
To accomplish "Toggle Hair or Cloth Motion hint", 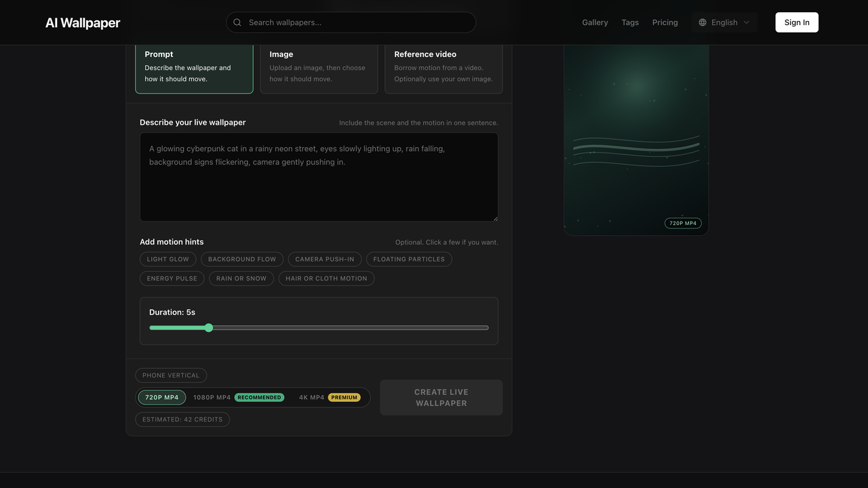I will [326, 279].
